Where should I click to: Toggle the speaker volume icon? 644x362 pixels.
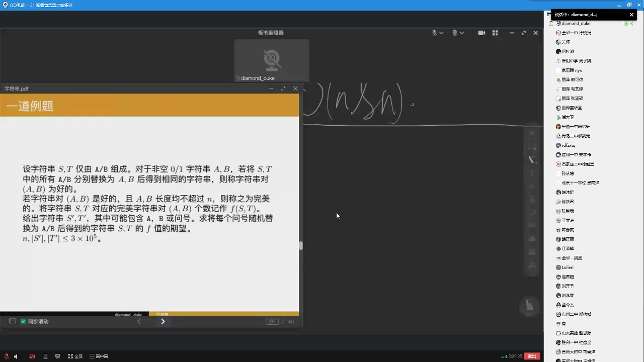pyautogui.click(x=16, y=356)
